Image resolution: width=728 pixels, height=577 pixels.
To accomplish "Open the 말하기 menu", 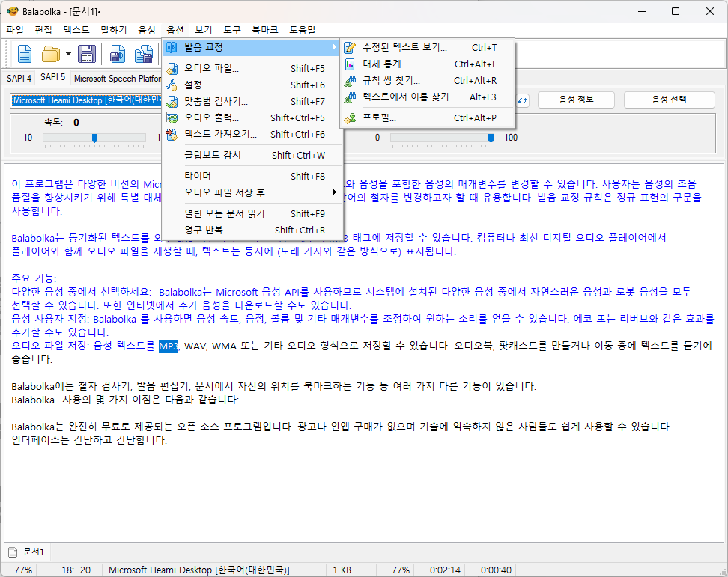I will (x=114, y=30).
